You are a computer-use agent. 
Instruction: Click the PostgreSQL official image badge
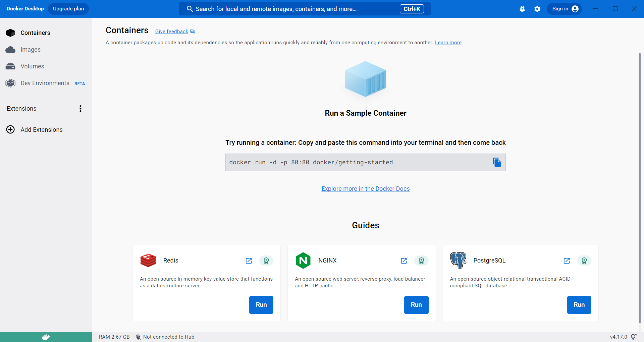pos(584,261)
